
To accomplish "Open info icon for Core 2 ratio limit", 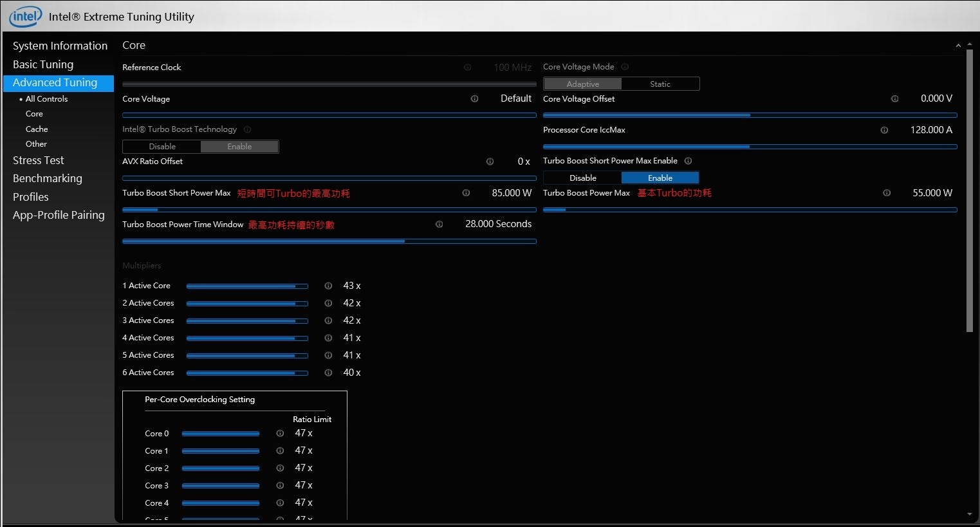I will click(x=280, y=468).
